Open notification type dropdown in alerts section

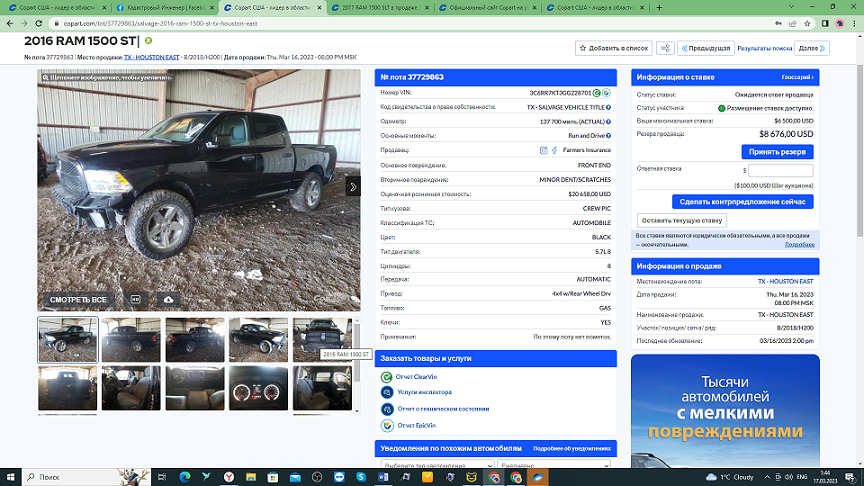point(437,465)
